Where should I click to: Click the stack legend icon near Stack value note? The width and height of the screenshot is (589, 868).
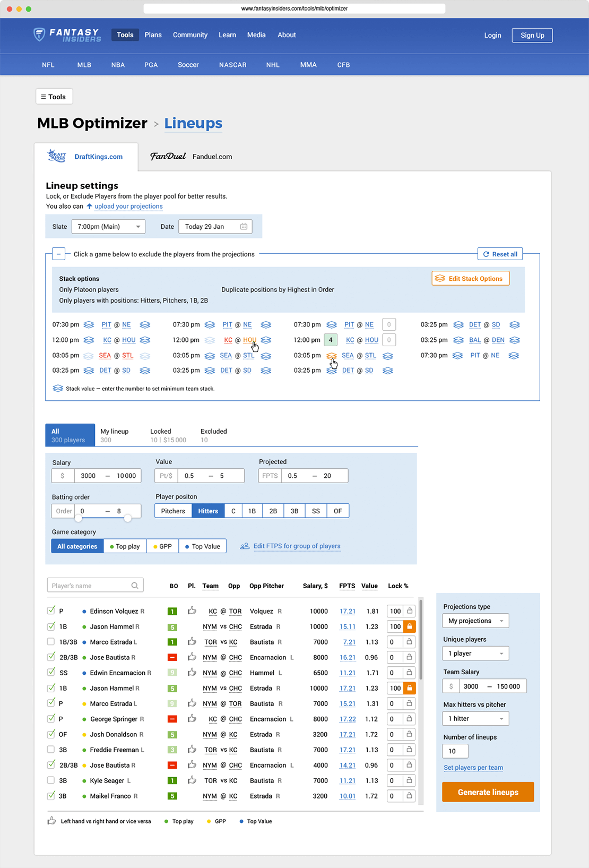58,389
